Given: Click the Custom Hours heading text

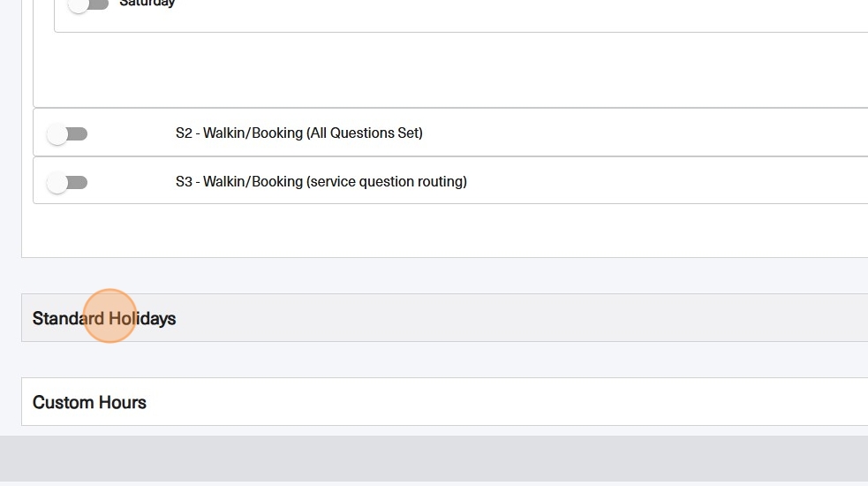Looking at the screenshot, I should [x=89, y=402].
